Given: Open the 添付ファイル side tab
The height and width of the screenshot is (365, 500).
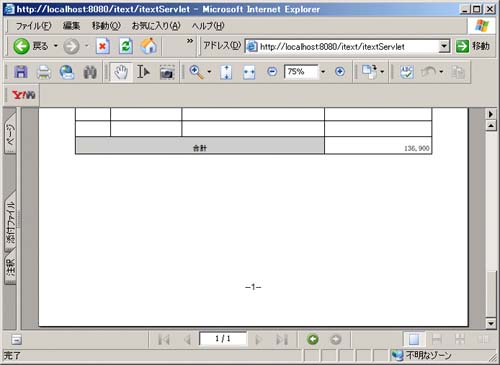Looking at the screenshot, I should tap(11, 221).
